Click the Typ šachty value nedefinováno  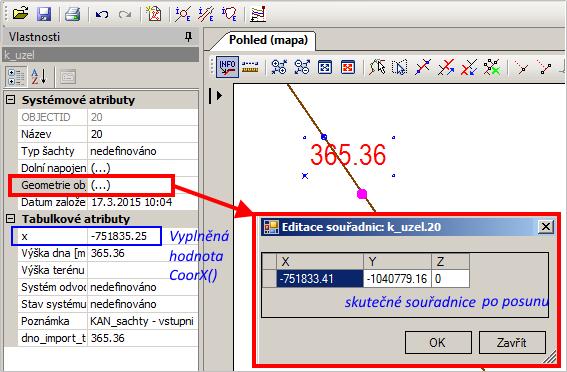(x=142, y=151)
